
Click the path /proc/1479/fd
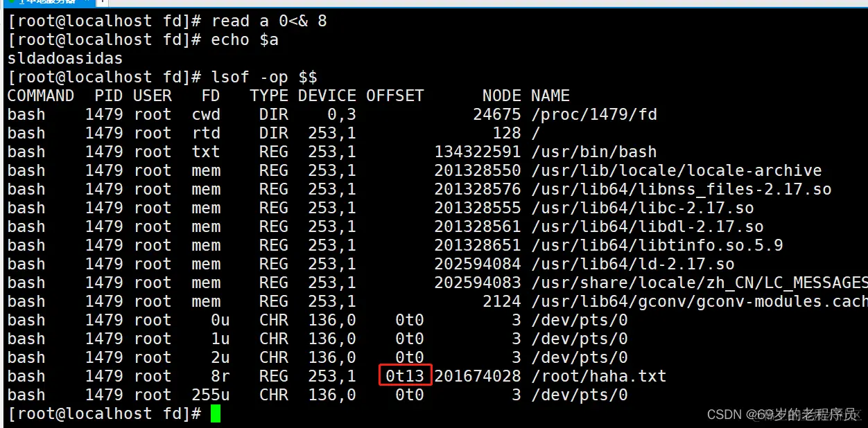[594, 115]
